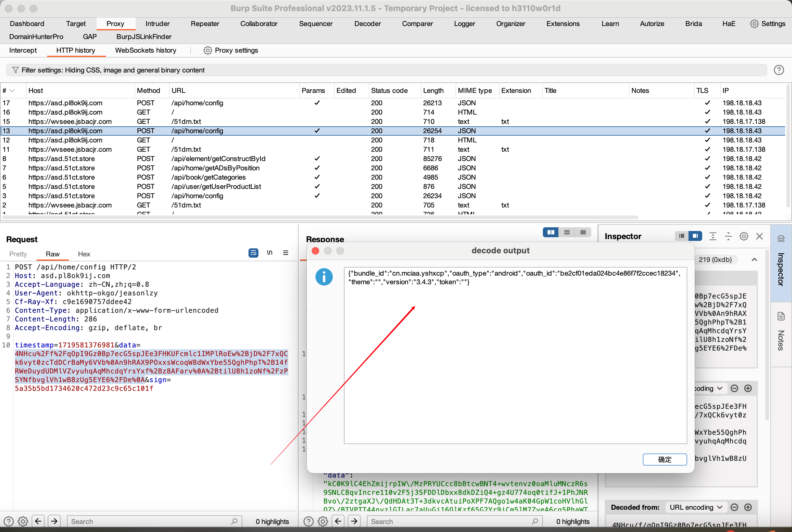Switch to top-bottom layout toggle
Image resolution: width=792 pixels, height=532 pixels.
click(567, 233)
